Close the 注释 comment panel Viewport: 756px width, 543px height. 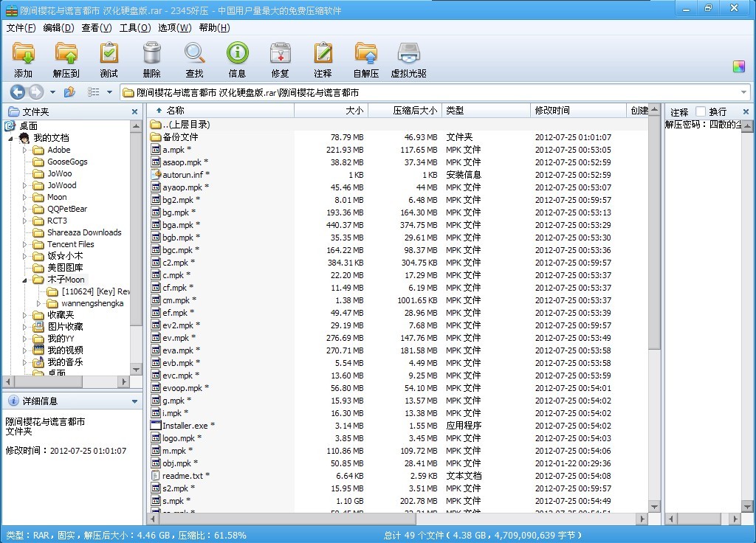746,112
